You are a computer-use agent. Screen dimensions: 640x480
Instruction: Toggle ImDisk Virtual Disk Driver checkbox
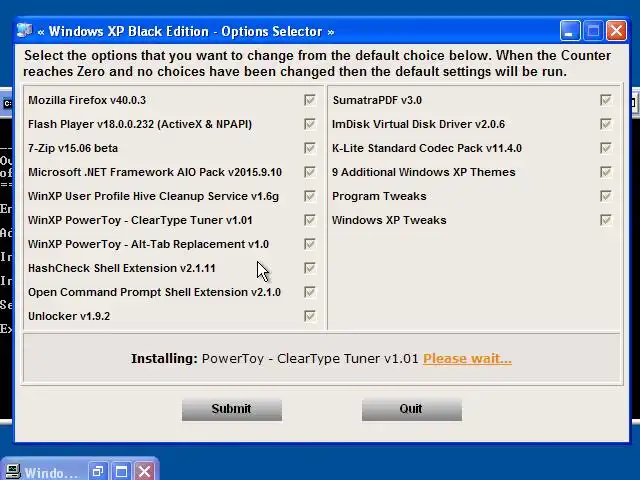pos(606,124)
